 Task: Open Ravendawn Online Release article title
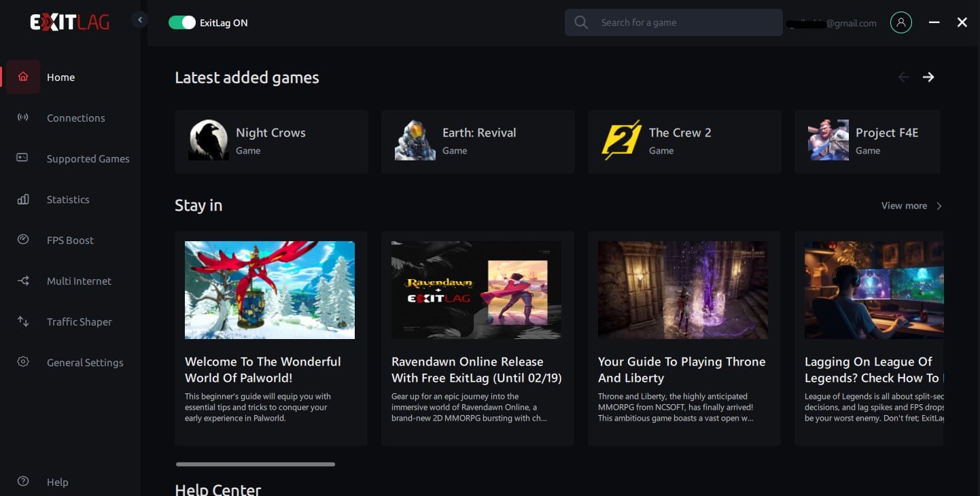476,370
